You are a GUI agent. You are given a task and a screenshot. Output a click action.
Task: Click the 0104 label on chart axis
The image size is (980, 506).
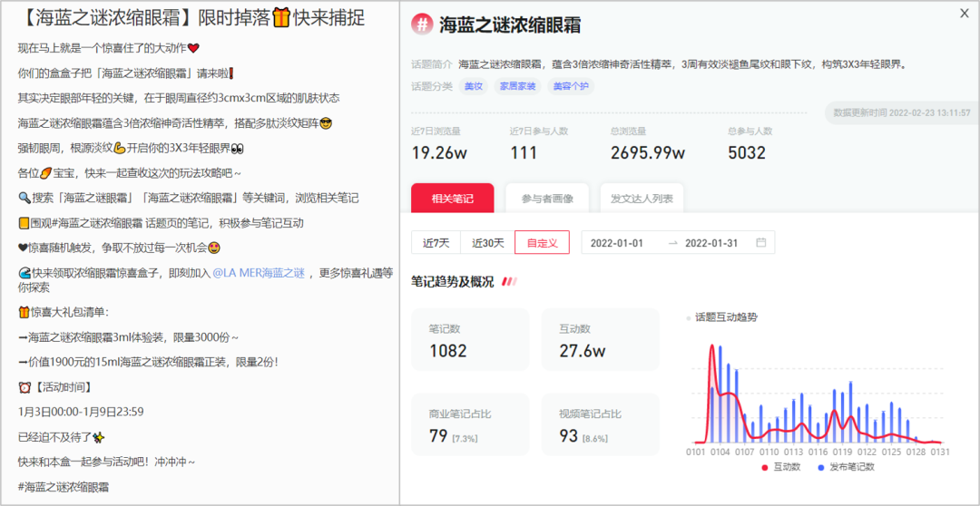coord(720,452)
